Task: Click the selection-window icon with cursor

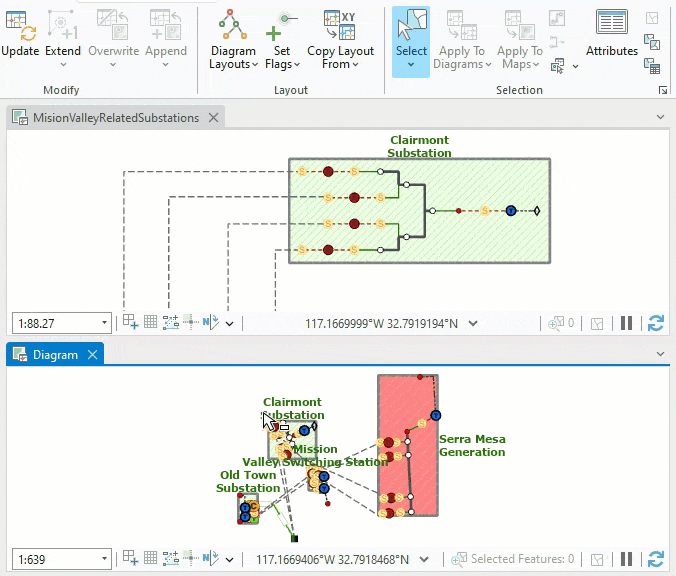Action: pyautogui.click(x=557, y=66)
